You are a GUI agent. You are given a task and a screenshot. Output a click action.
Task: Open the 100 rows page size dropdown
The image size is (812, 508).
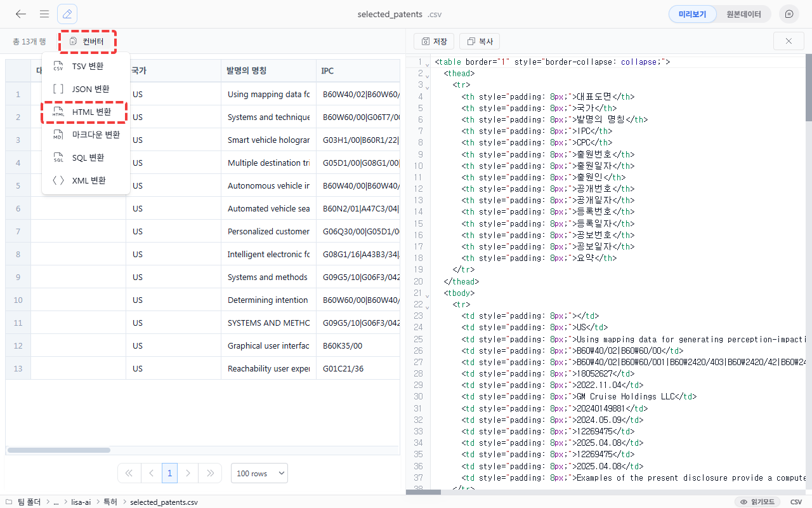(259, 473)
